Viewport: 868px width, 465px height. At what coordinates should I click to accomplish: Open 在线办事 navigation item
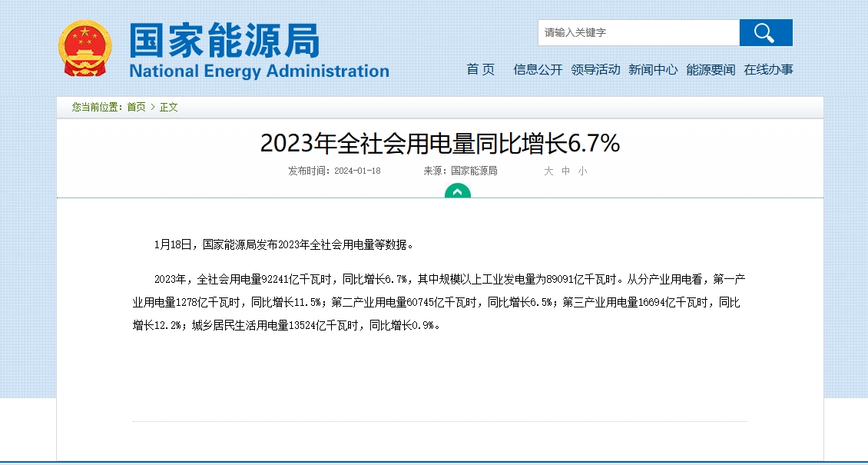click(x=768, y=69)
